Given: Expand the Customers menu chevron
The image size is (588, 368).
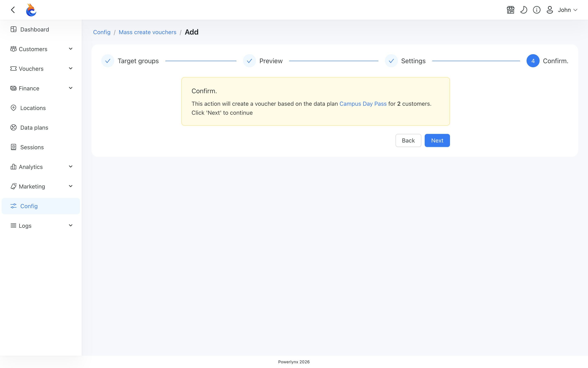Looking at the screenshot, I should click(71, 49).
